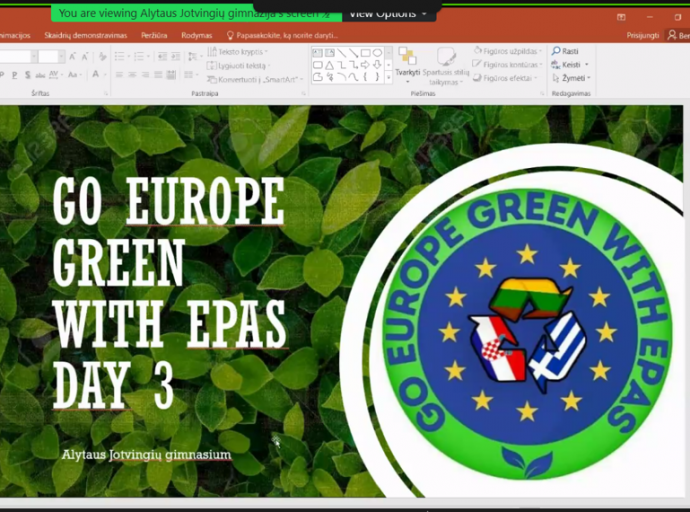Open the columns layout dropdown
Viewport: 690px width, 512px height.
click(x=190, y=75)
